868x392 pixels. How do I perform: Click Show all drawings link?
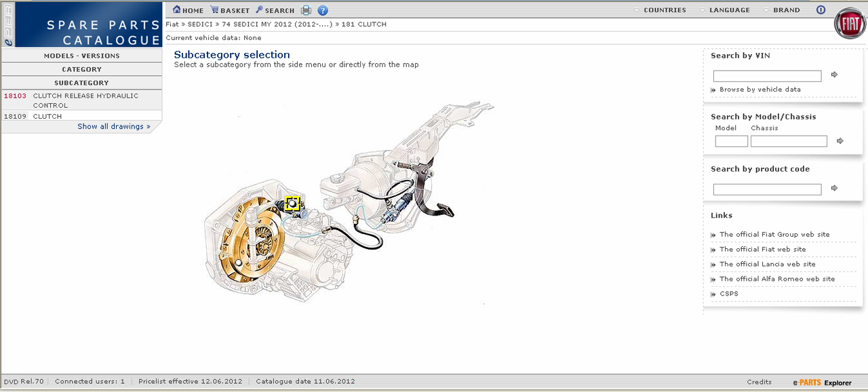[114, 126]
